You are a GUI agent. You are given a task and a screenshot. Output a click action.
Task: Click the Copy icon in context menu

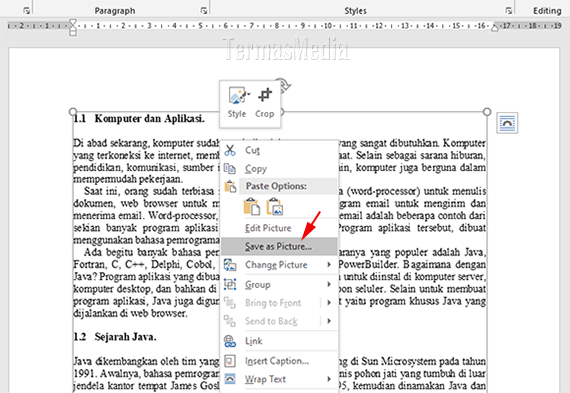[x=230, y=169]
